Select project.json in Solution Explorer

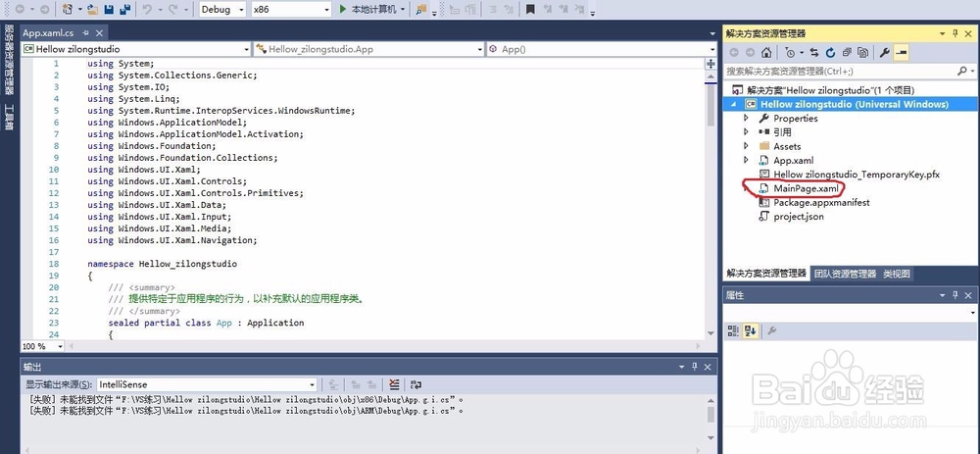(x=798, y=217)
